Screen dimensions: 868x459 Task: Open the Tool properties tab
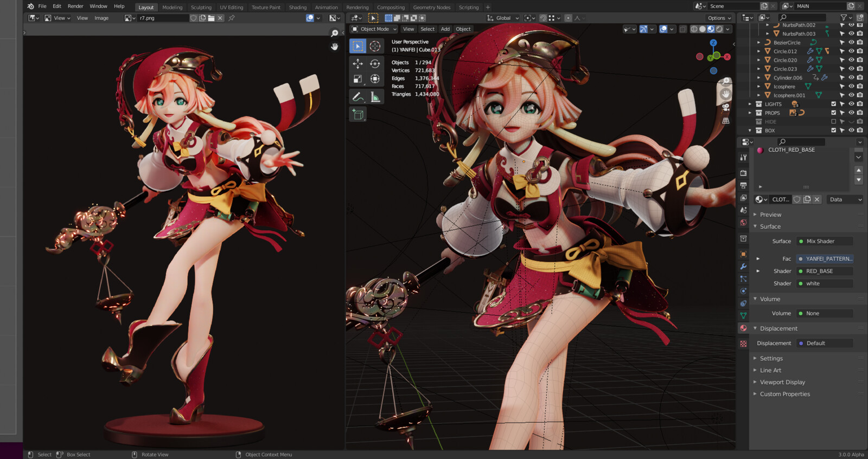[x=743, y=157]
